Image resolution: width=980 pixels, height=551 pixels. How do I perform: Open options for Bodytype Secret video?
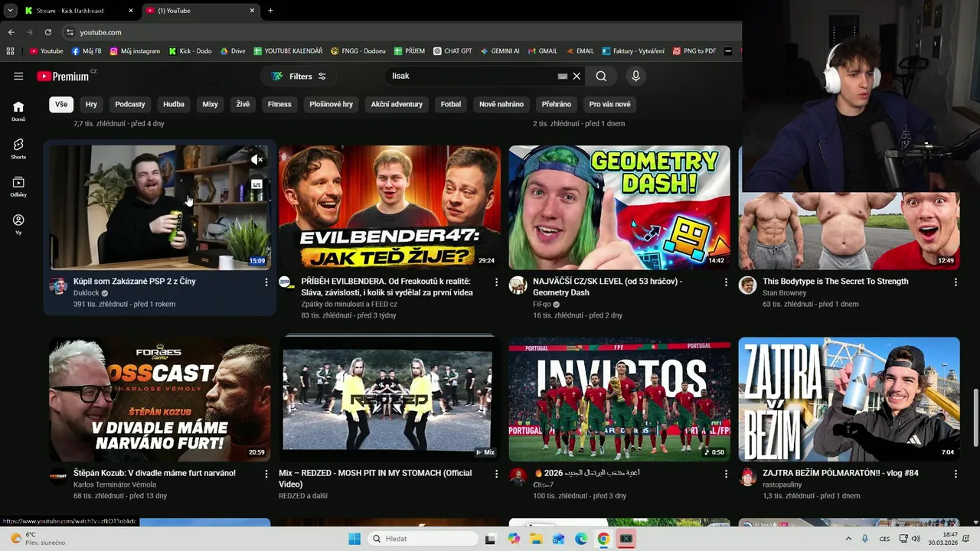tap(955, 282)
